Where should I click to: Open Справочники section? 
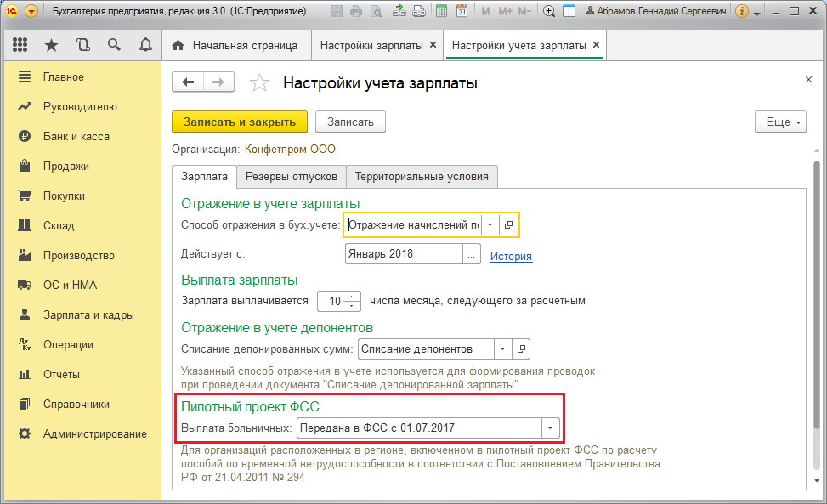tap(82, 405)
